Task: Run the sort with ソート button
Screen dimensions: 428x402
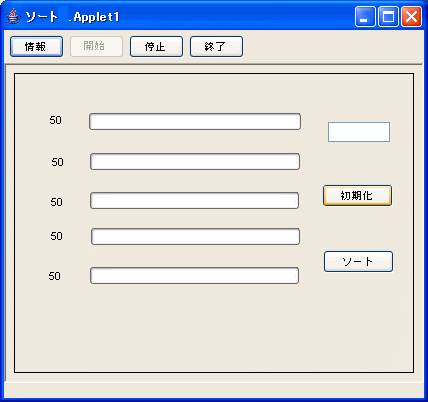Action: tap(358, 261)
